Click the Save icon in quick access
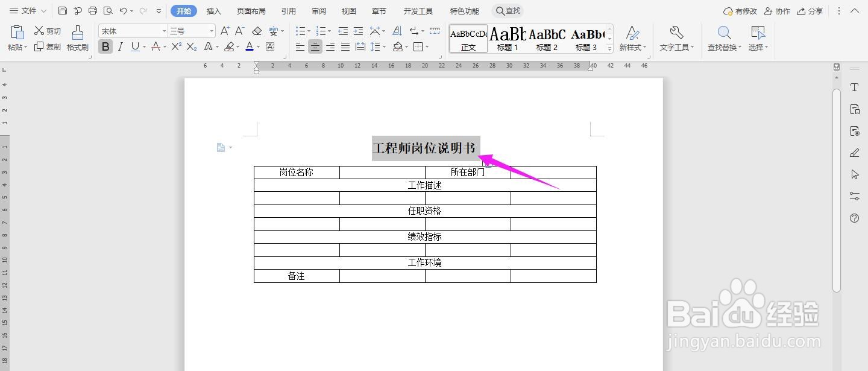The width and height of the screenshot is (868, 371). coord(63,11)
